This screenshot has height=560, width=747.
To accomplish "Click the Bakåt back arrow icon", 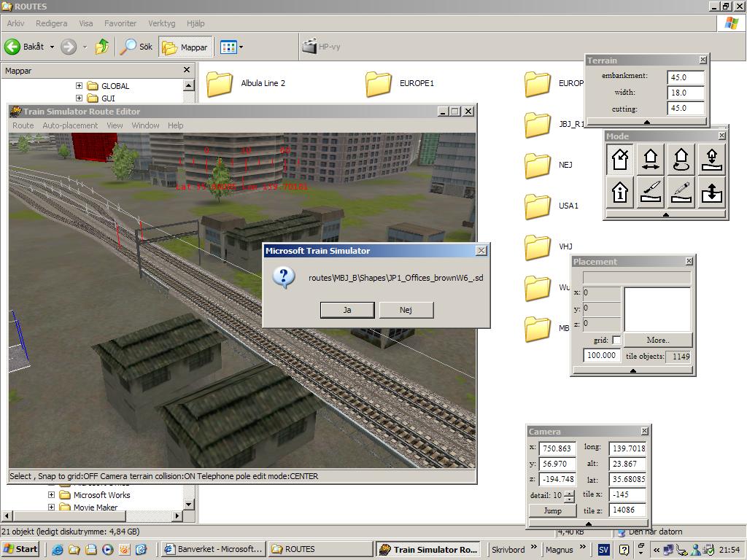I will [12, 47].
